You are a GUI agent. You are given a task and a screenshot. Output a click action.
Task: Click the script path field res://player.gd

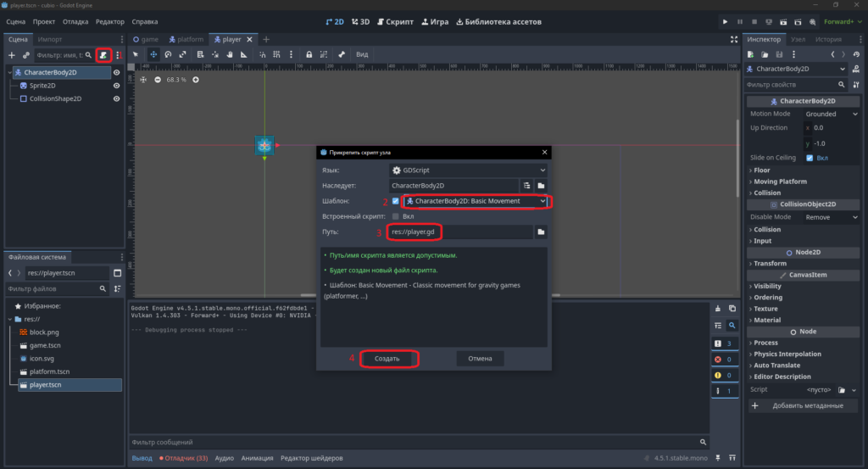460,232
